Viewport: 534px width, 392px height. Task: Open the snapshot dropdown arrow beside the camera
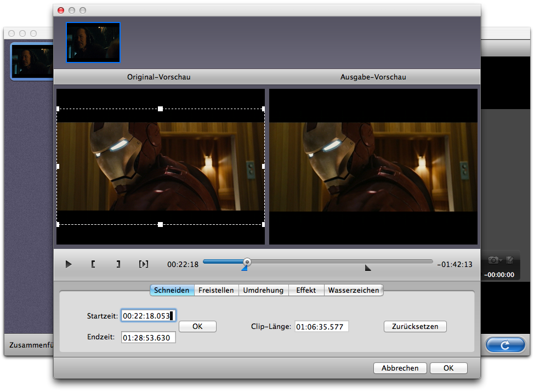(x=501, y=260)
